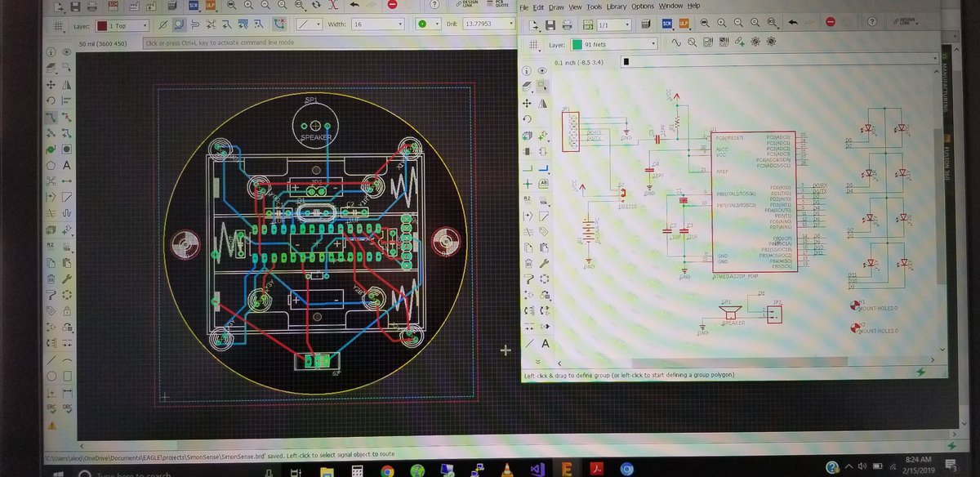Toggle the grid display in the schematic editor
Screen dimensions: 980x477
click(532, 43)
